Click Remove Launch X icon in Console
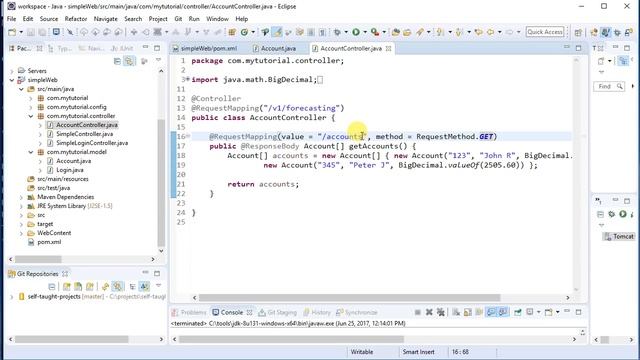The width and height of the screenshot is (640, 360). 429,312
